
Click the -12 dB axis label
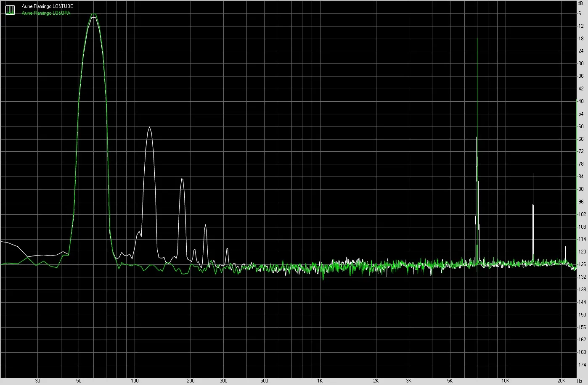point(580,26)
